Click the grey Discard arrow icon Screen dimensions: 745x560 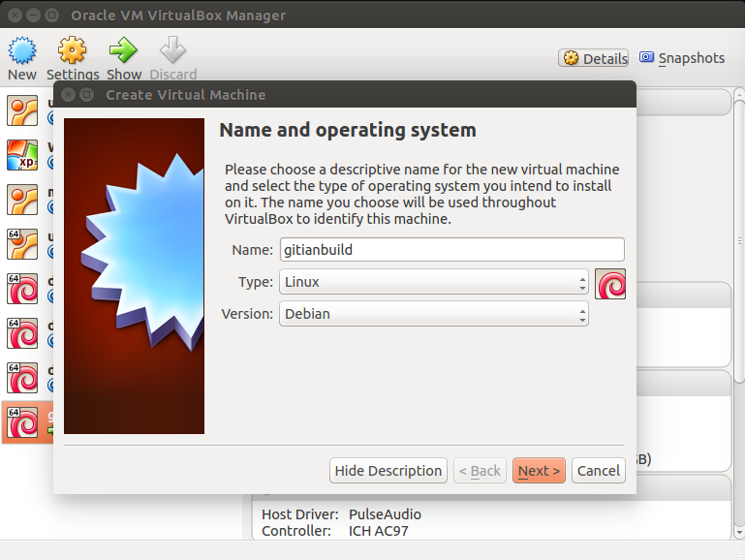172,52
